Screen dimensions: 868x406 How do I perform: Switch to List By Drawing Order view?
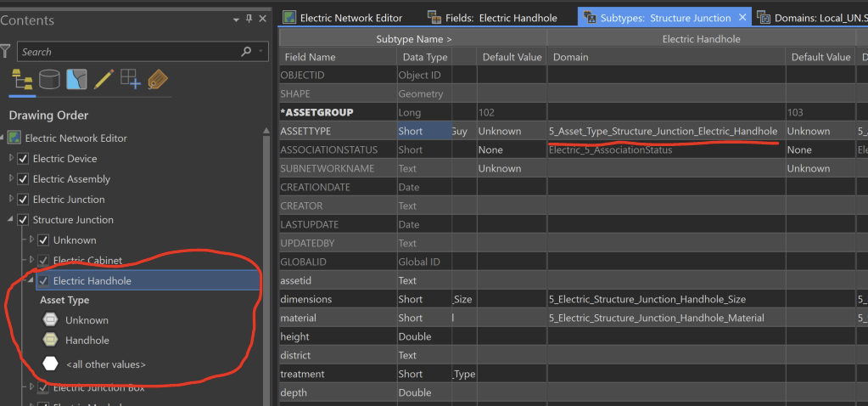coord(21,80)
